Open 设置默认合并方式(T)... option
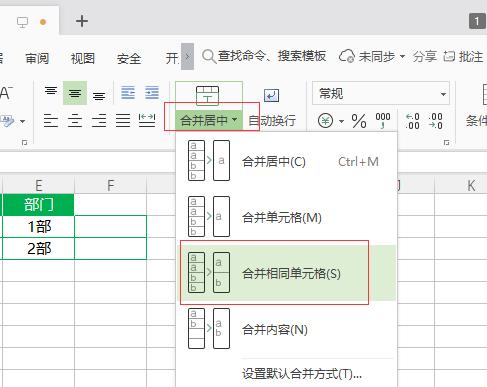The width and height of the screenshot is (487, 387). [x=302, y=374]
